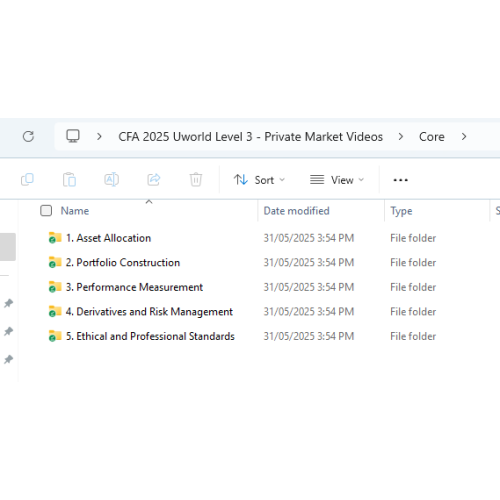Screen dimensions: 500x500
Task: Click the Date modified column header
Action: coord(296,211)
